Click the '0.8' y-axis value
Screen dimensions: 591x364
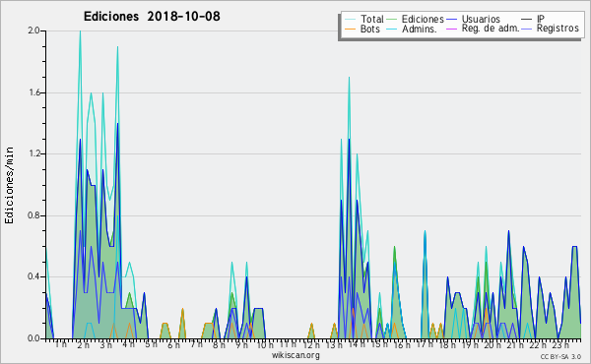click(34, 215)
